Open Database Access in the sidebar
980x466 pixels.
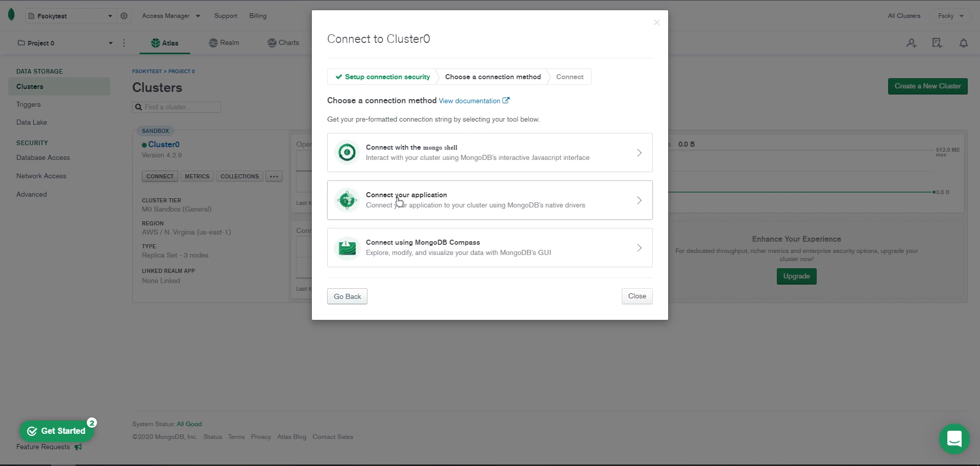coord(43,158)
